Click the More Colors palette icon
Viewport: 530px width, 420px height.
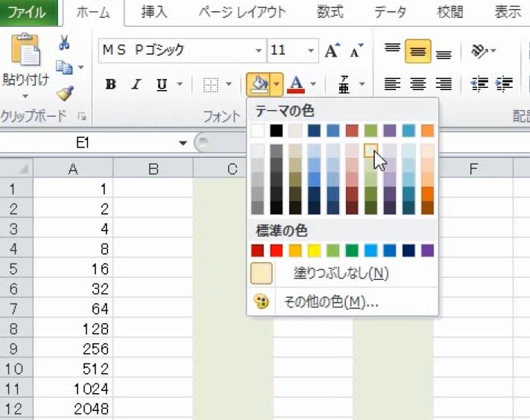[x=261, y=302]
